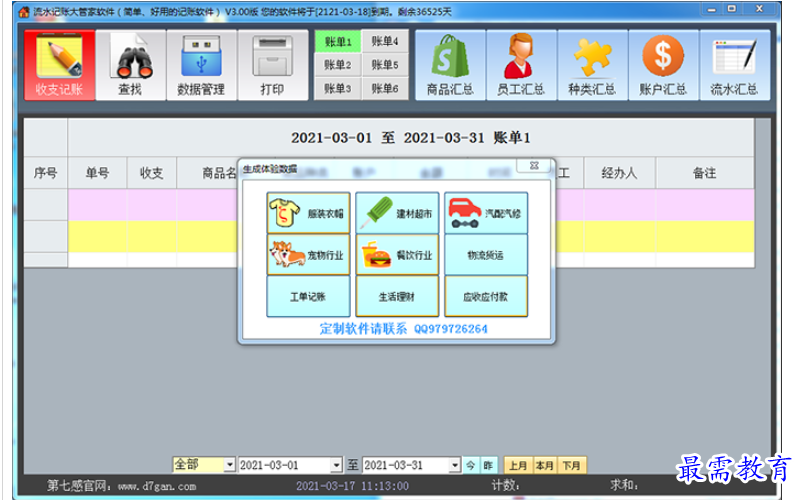Choose 建材超市 screwdriver demo data
800x500 pixels.
click(x=397, y=213)
